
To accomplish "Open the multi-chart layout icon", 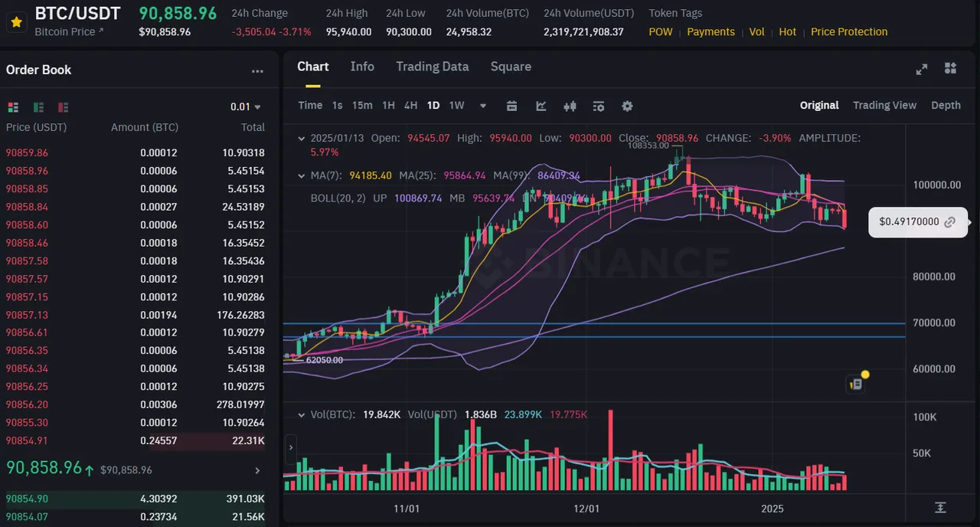I will (x=950, y=68).
